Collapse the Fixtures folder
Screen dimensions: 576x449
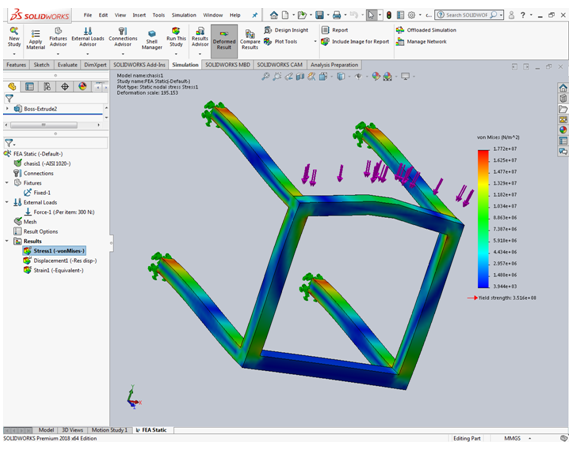coord(7,183)
